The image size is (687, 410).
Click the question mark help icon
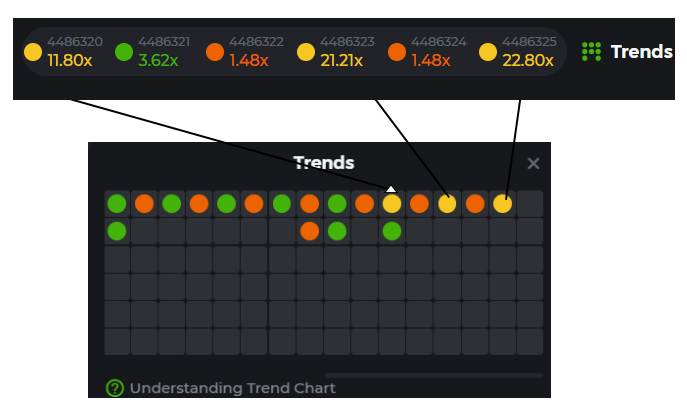tap(115, 388)
